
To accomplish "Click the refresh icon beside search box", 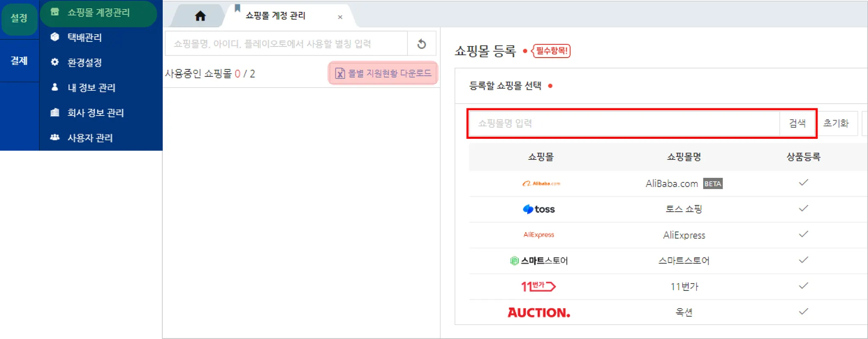I will [421, 44].
